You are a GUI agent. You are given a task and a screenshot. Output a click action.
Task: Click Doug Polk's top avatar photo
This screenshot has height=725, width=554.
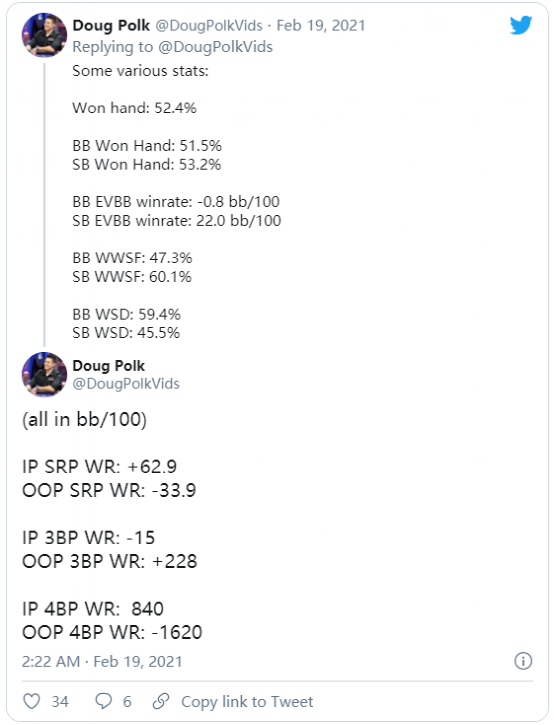(x=44, y=35)
